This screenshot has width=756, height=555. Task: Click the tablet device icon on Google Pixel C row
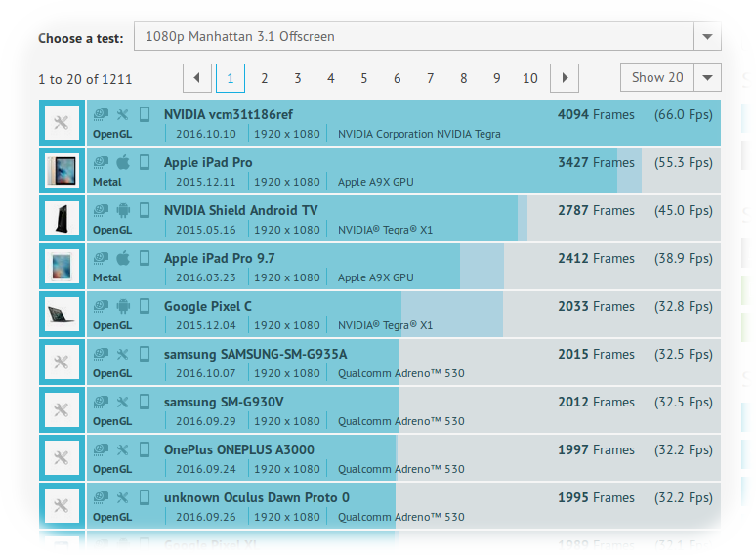pyautogui.click(x=145, y=306)
